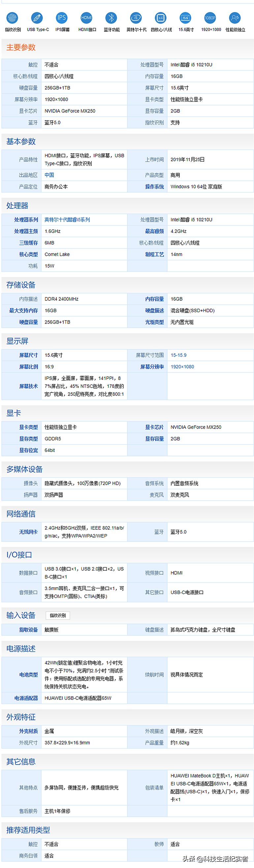The height and width of the screenshot is (868, 254).
Task: Click the 处理器主频 label link
Action: [x=26, y=231]
